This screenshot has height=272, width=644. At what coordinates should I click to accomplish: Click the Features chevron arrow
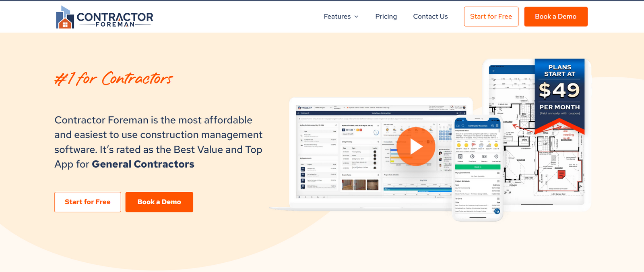356,17
